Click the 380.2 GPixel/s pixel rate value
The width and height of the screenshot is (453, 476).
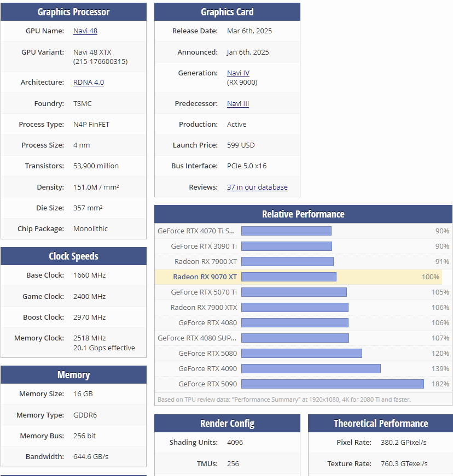[x=403, y=442]
